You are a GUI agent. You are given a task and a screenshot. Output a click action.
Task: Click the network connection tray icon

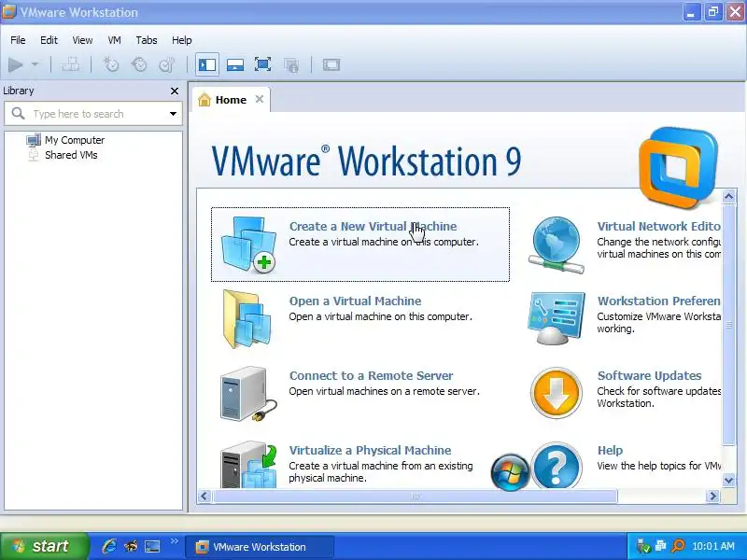[660, 546]
